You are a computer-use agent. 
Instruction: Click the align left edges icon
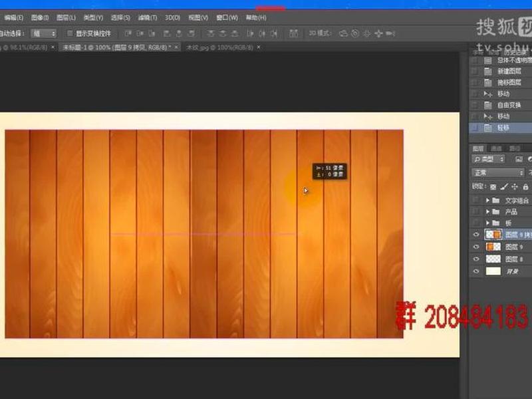coord(167,33)
